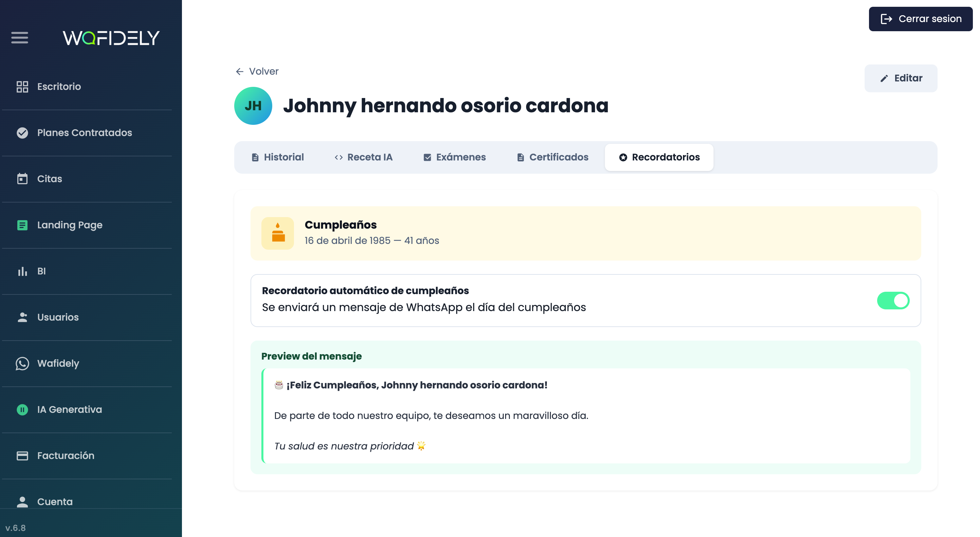980x537 pixels.
Task: Click the Landing Page green icon
Action: (22, 225)
